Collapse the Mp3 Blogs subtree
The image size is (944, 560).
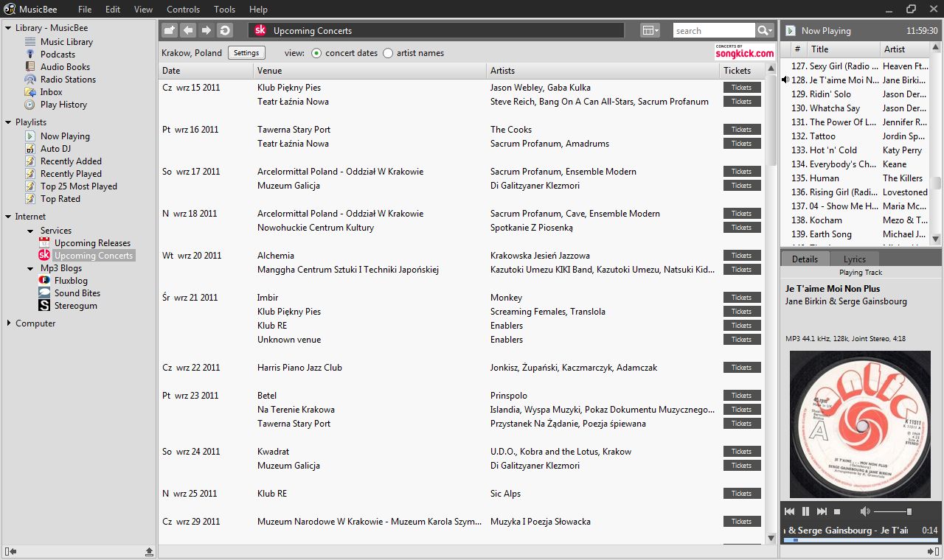coord(31,268)
